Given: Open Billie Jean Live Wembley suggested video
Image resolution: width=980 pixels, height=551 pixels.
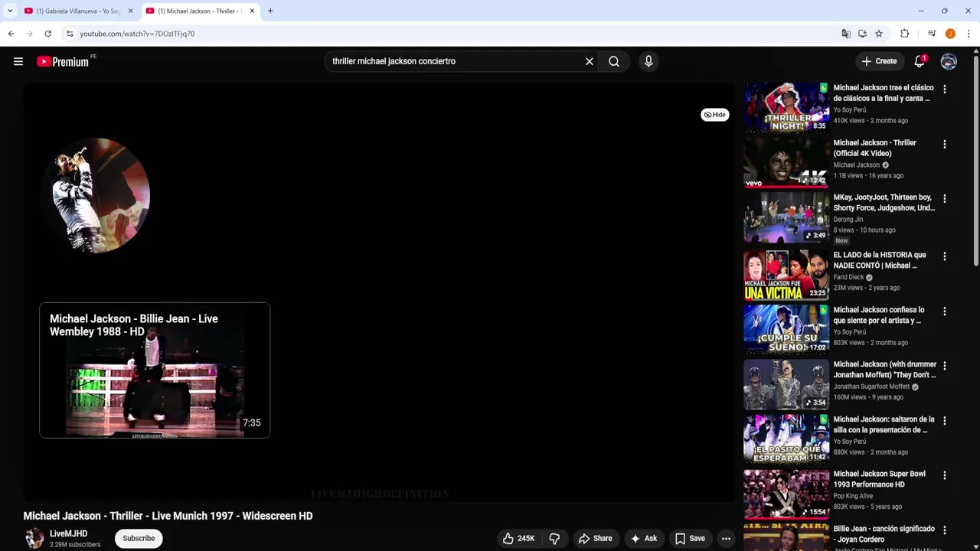Looking at the screenshot, I should 155,370.
